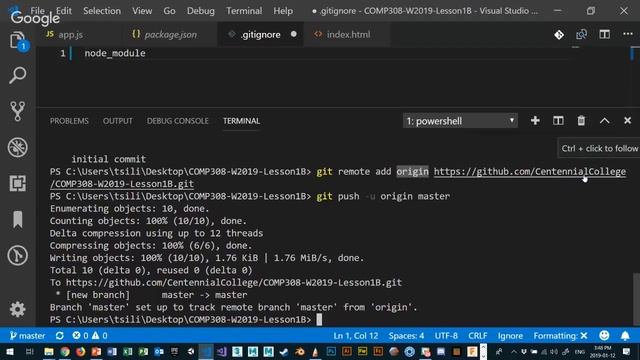Follow the github.com/CentennialCollege link in terminal
The image size is (640, 360).
point(529,172)
